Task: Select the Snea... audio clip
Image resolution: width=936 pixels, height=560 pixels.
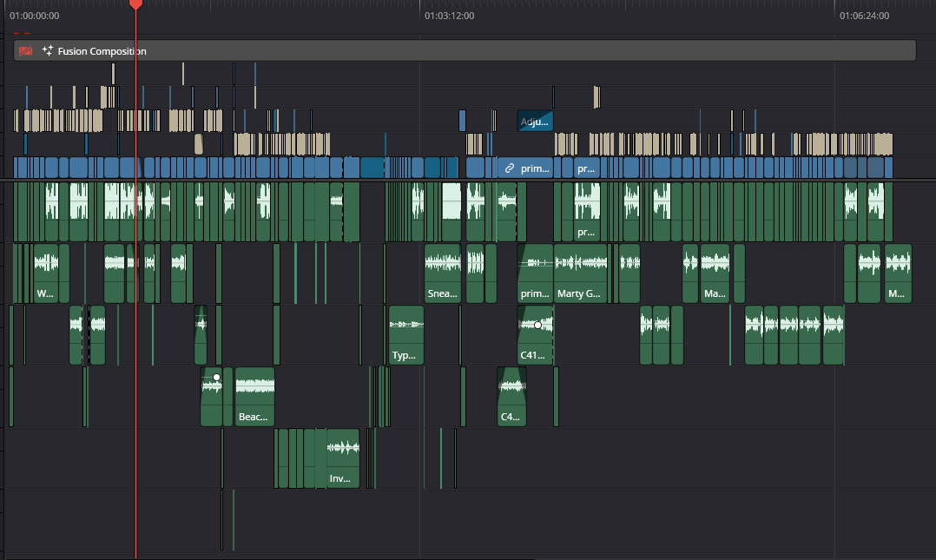Action: coord(442,273)
